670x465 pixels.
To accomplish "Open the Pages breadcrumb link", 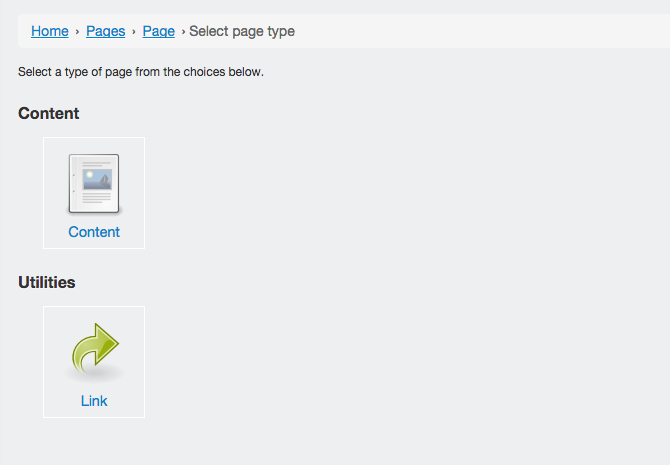I will [106, 31].
